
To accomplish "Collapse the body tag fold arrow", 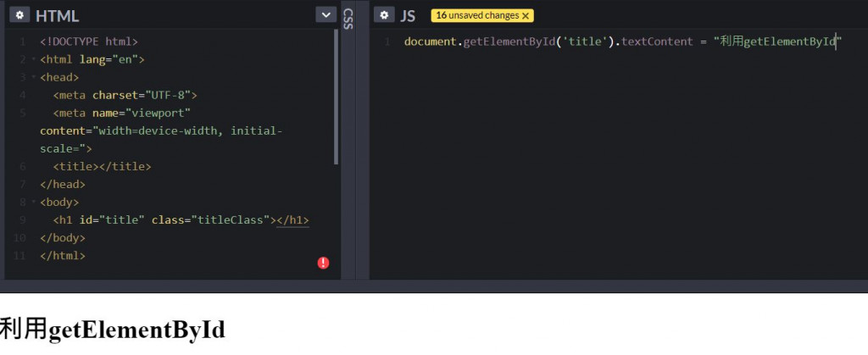I will [34, 202].
